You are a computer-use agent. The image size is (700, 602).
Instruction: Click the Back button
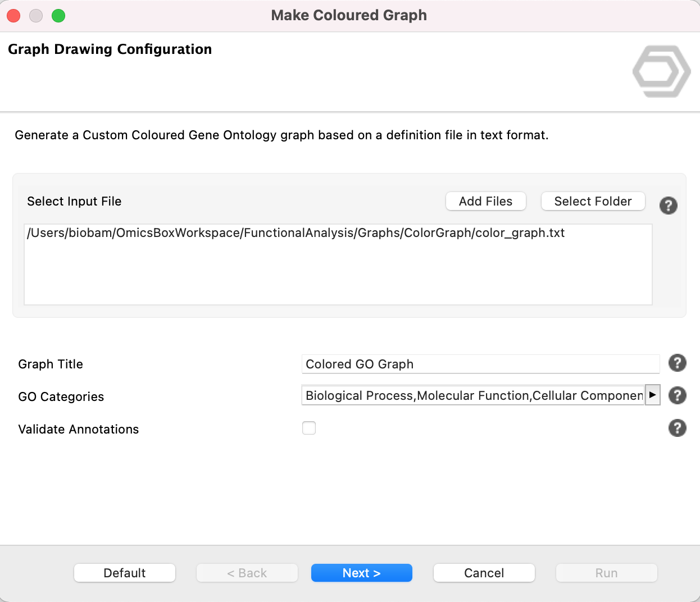pos(247,573)
